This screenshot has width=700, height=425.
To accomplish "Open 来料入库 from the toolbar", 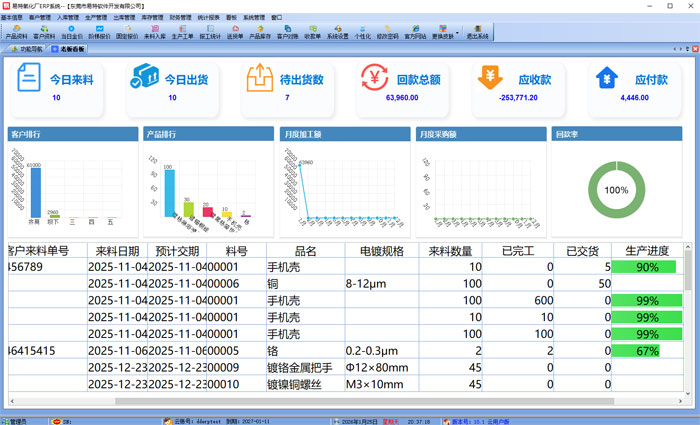I will 155,32.
